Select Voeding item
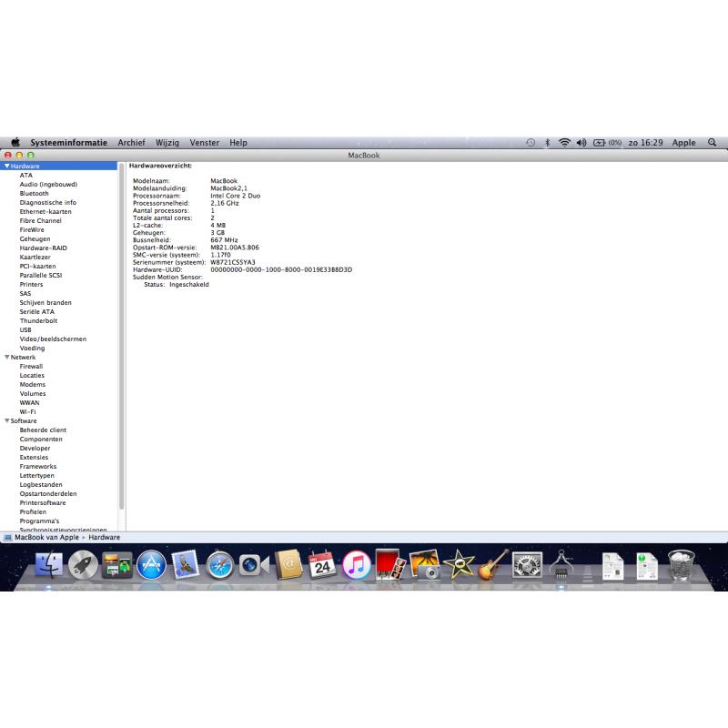The image size is (728, 728). point(32,349)
